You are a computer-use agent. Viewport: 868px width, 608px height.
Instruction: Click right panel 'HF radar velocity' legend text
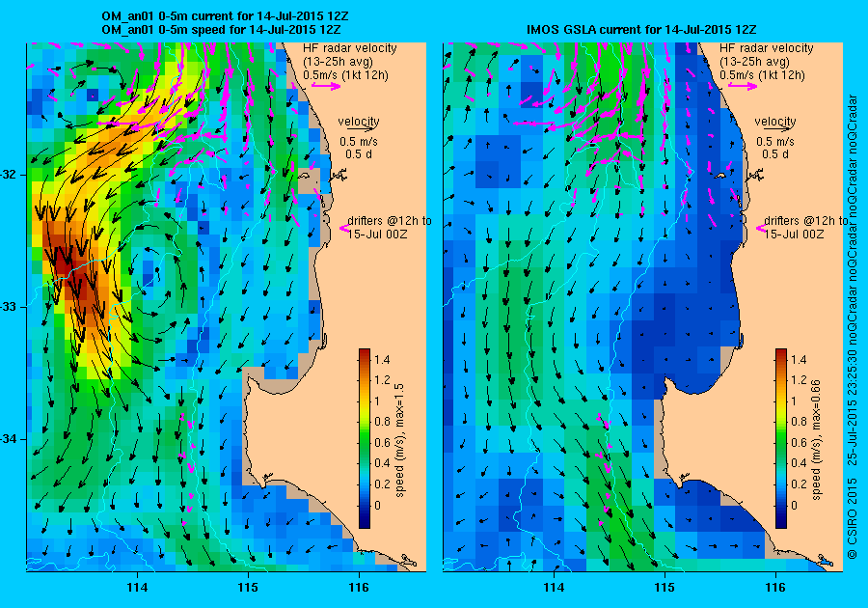(767, 48)
